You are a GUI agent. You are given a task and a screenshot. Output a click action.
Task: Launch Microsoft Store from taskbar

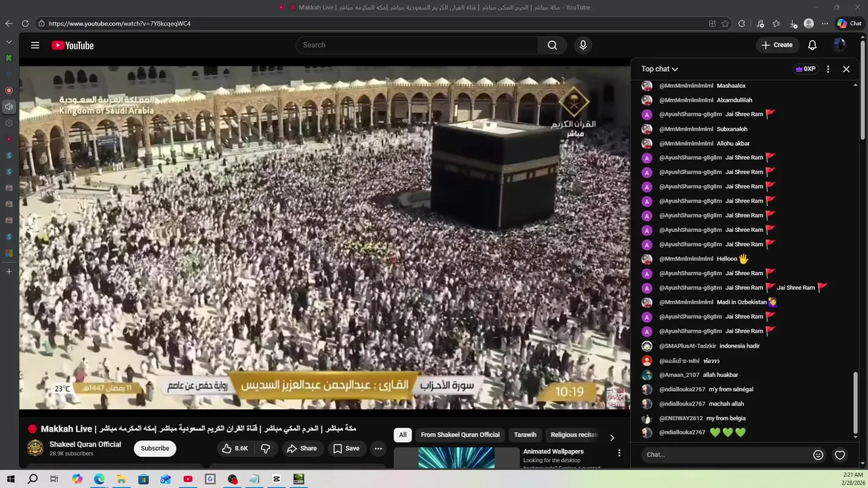pos(144,479)
